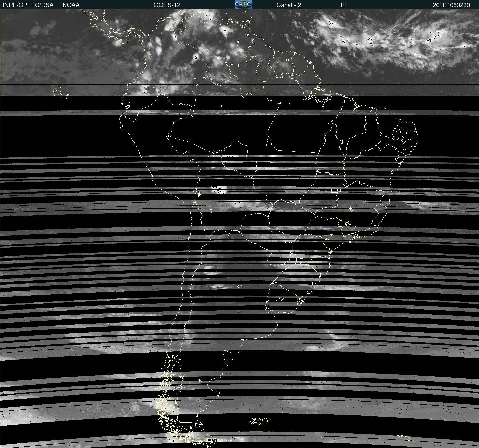This screenshot has height=448, width=479.
Task: Click the IR label in the header
Action: pos(344,5)
